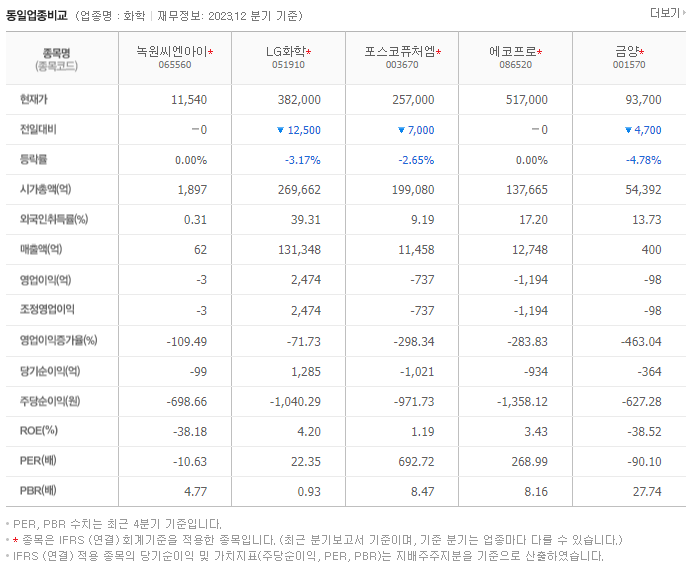Click the 당기순이익(억) row label
This screenshot has width=692, height=571.
click(x=50, y=371)
